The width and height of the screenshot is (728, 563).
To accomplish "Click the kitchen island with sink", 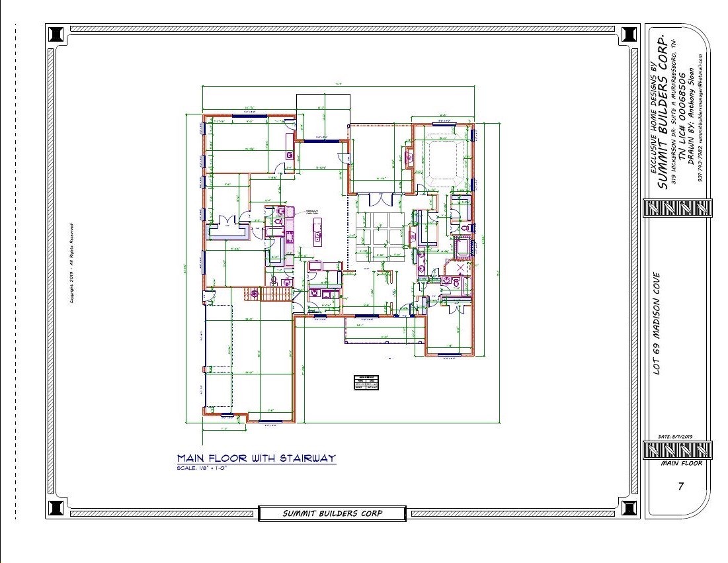I will (316, 232).
